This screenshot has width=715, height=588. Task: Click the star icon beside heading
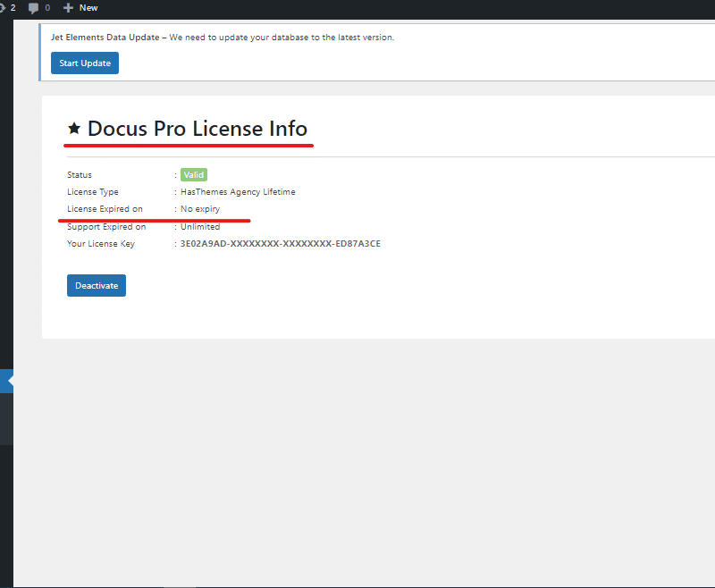coord(74,128)
